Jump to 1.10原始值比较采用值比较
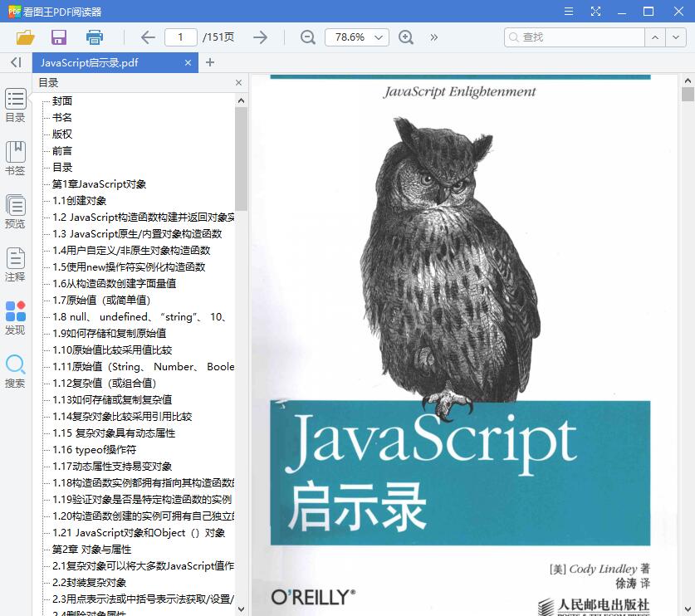The image size is (695, 616). click(112, 350)
